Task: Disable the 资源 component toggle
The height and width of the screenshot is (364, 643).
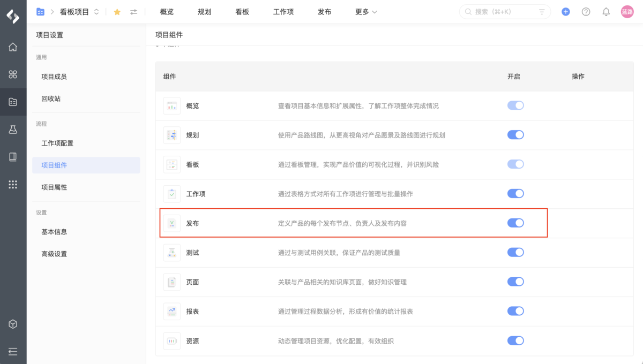Action: point(515,340)
